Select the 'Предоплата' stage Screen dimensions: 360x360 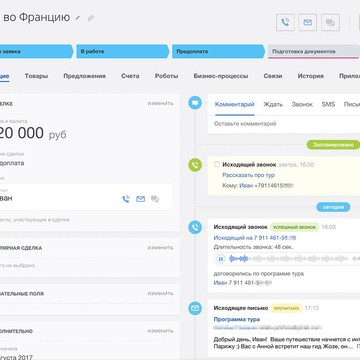coord(218,52)
